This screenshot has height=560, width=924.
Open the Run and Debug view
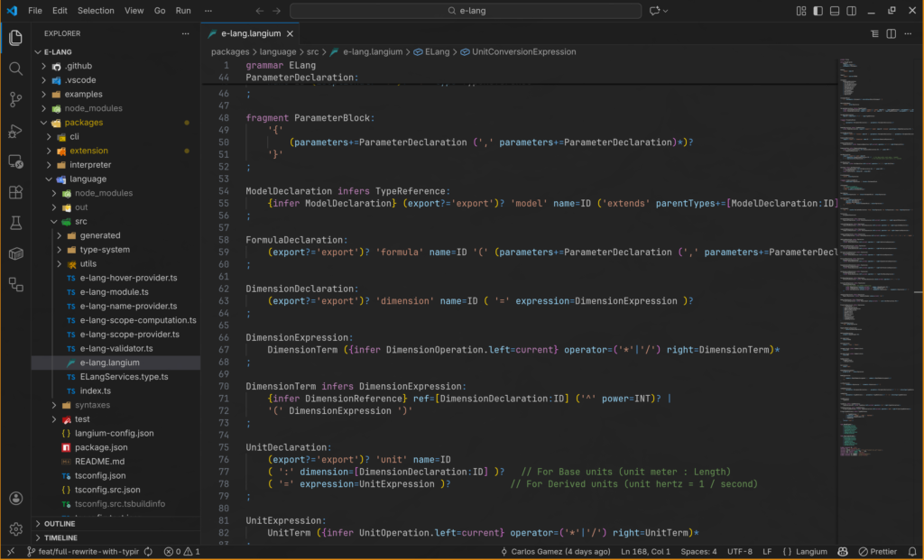[15, 131]
